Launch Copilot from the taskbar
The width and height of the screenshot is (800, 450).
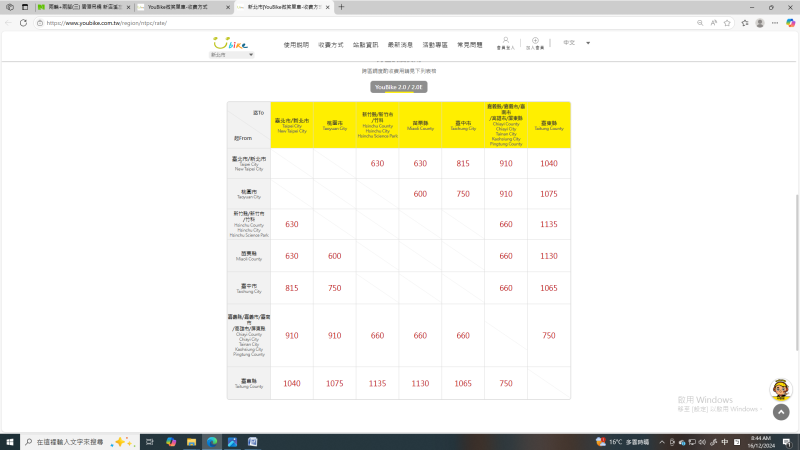click(x=171, y=442)
